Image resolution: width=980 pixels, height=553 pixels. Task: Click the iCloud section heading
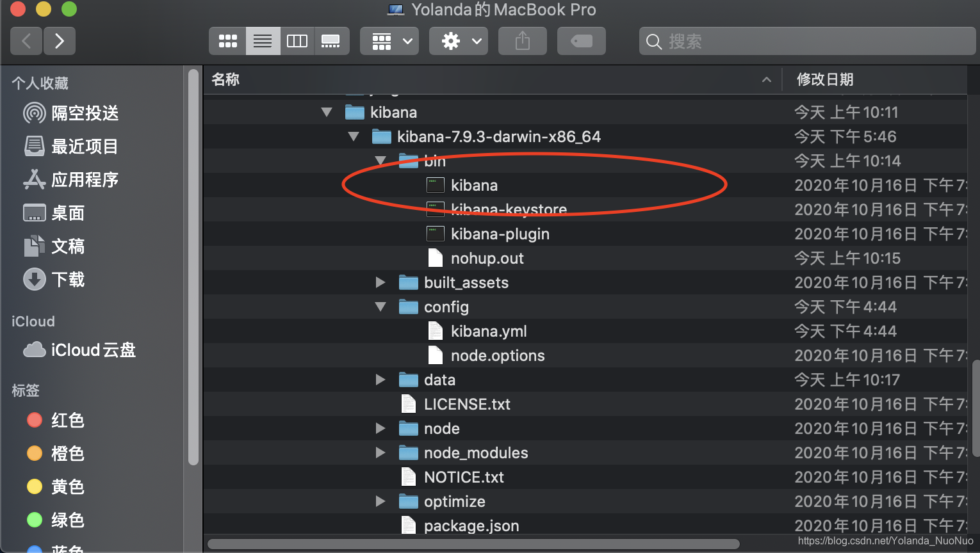tap(33, 322)
